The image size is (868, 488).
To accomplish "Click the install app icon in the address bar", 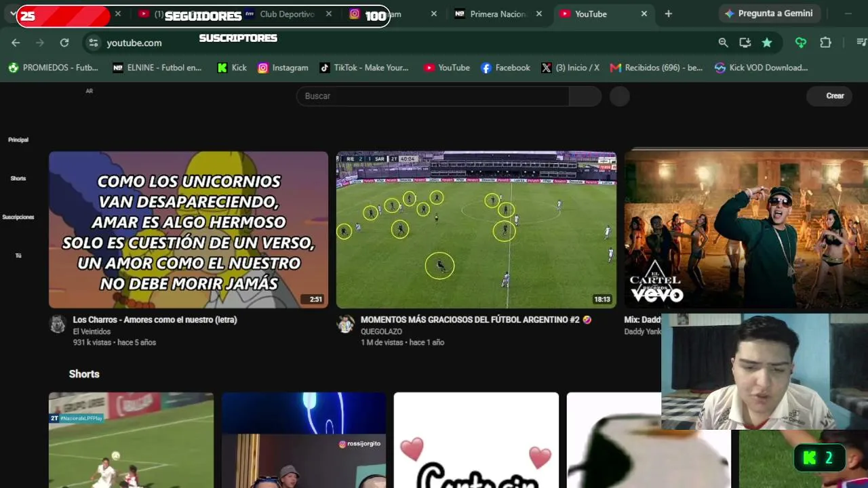I will [x=745, y=43].
